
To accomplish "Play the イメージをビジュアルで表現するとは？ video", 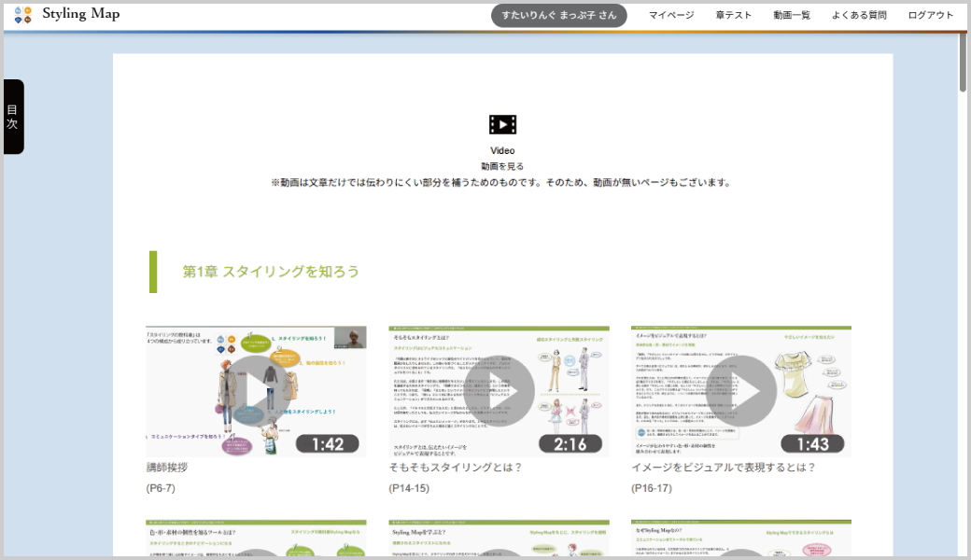I will [741, 391].
